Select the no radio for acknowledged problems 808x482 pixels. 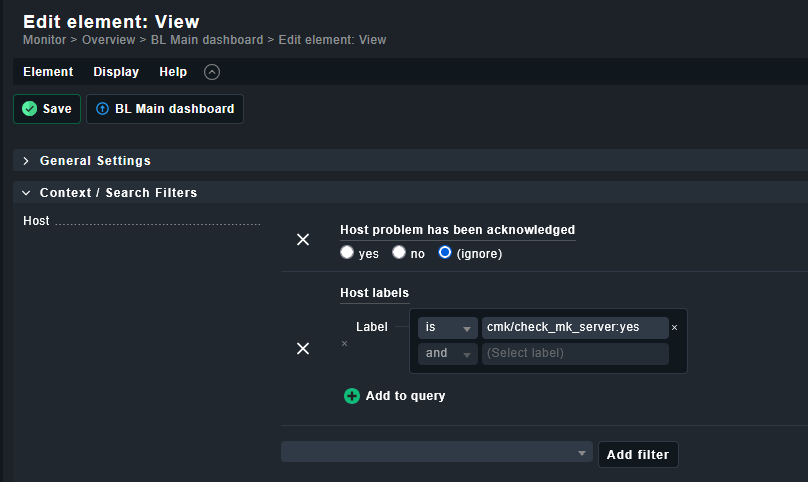point(399,253)
